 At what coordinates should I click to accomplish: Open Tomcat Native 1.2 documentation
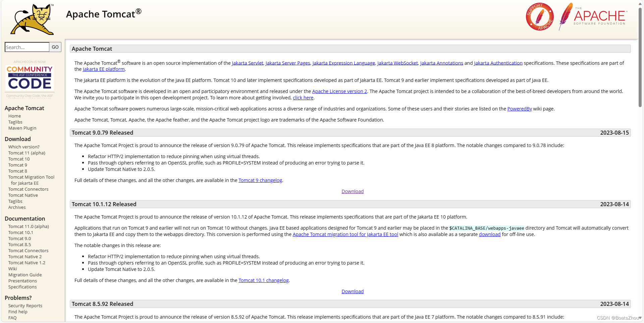pos(27,263)
